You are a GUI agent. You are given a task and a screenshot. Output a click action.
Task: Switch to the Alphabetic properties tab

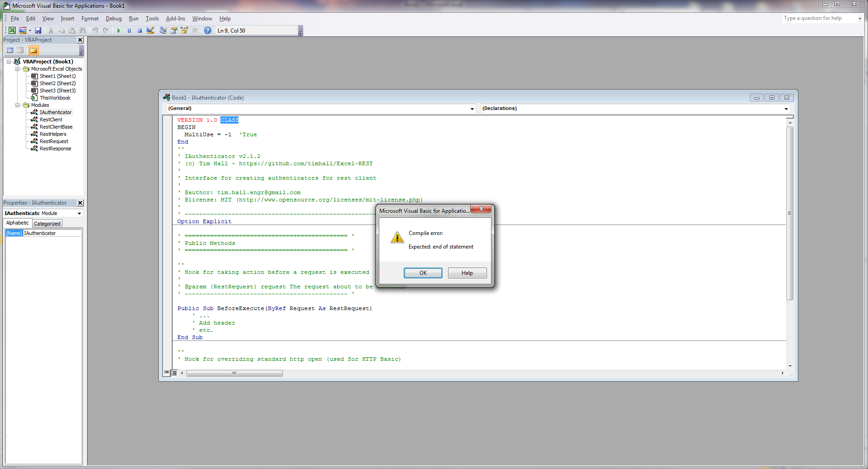[x=18, y=223]
